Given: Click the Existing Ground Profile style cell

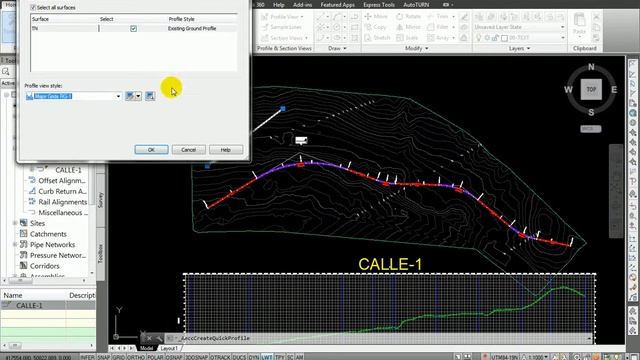Looking at the screenshot, I should pyautogui.click(x=192, y=29).
